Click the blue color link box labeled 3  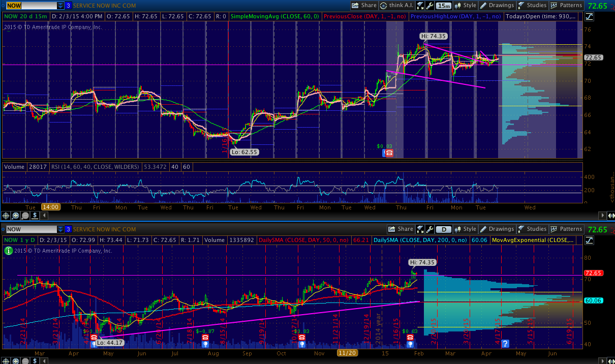[x=68, y=6]
